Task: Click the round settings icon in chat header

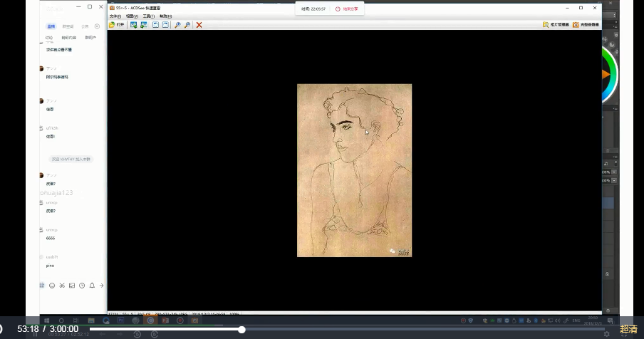Action: [x=97, y=26]
